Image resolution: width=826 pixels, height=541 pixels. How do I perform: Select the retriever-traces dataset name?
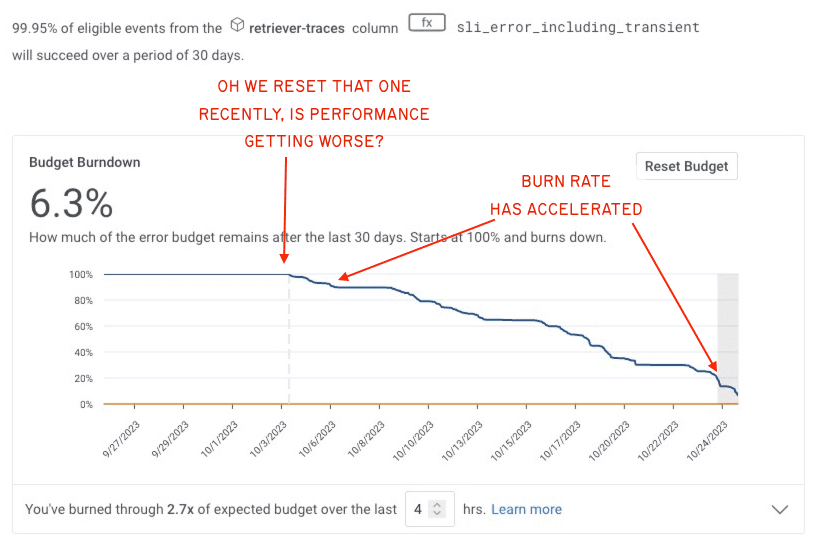coord(296,29)
